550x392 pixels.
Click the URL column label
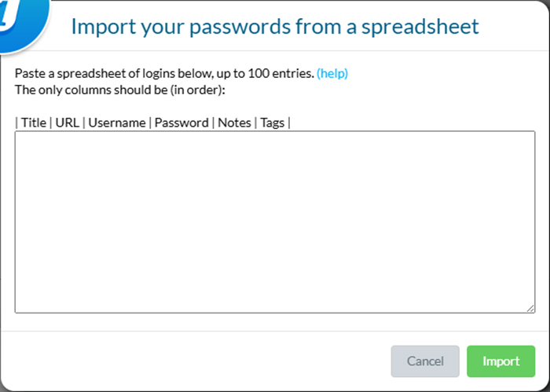click(x=68, y=123)
